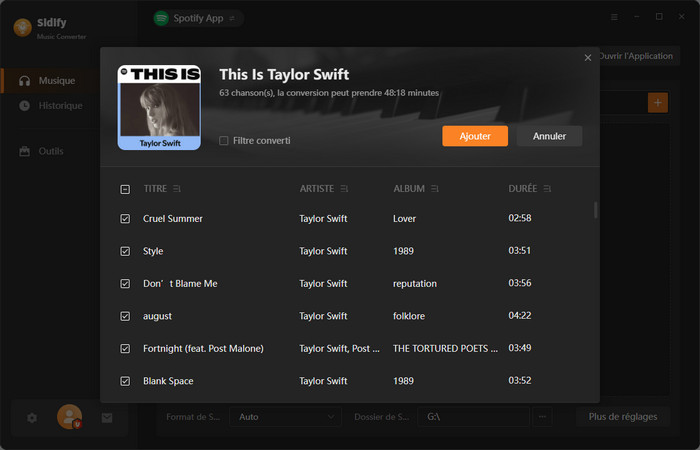
Task: Open the hamburger menu in title bar
Action: 614,17
